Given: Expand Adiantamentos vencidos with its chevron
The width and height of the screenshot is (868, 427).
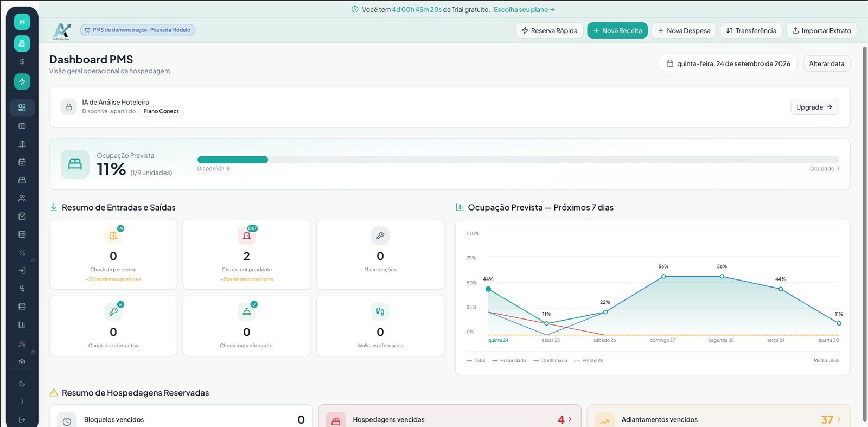Looking at the screenshot, I should coord(839,419).
